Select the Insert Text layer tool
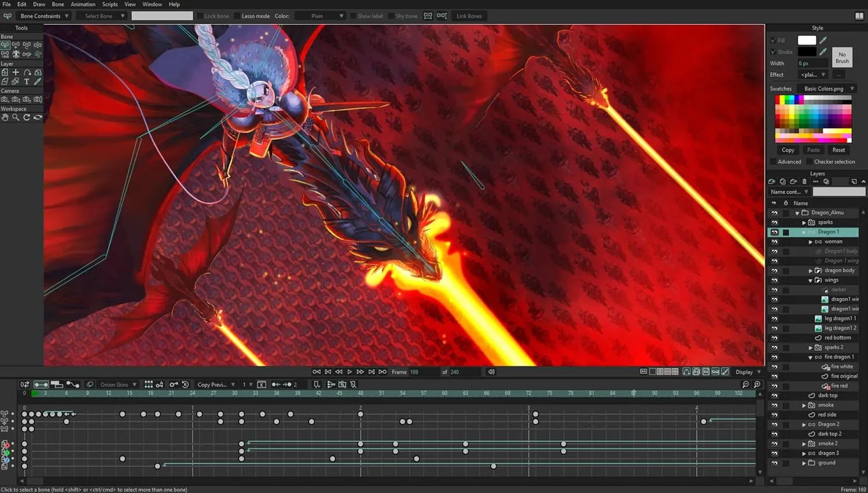Image resolution: width=868 pixels, height=493 pixels. (25, 82)
